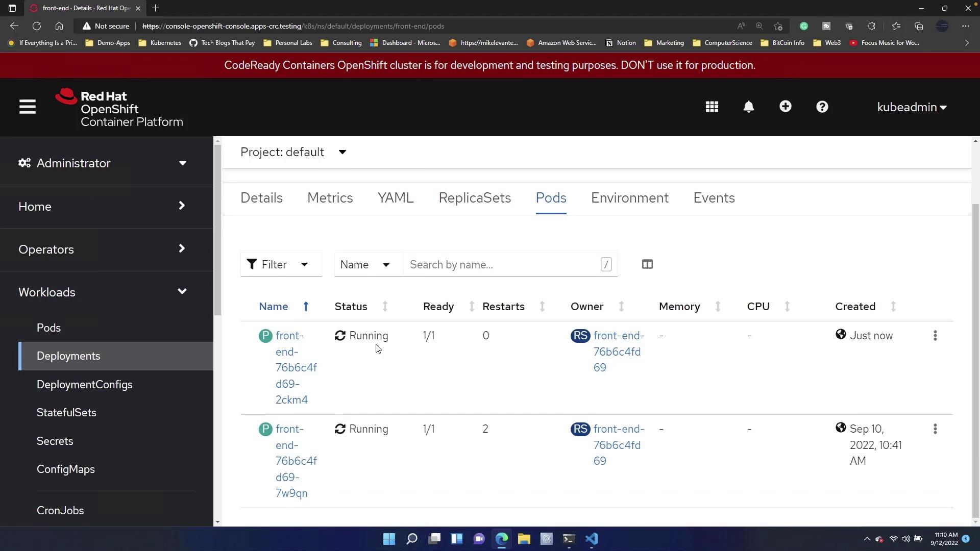This screenshot has height=551, width=980.
Task: Click the Search by name field
Action: 503,264
